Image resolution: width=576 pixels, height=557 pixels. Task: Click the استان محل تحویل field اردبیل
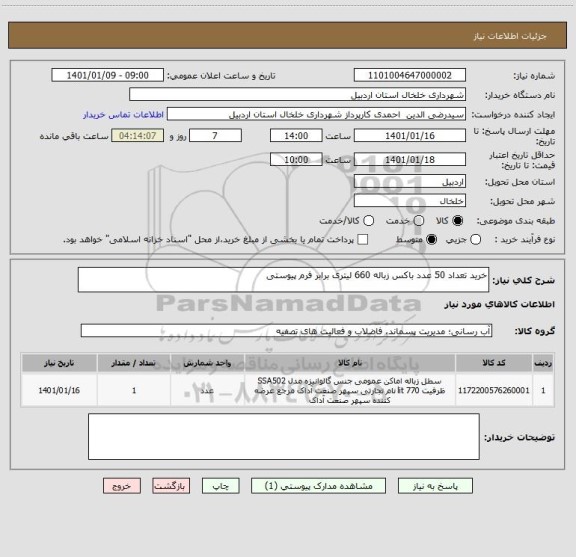pyautogui.click(x=410, y=181)
